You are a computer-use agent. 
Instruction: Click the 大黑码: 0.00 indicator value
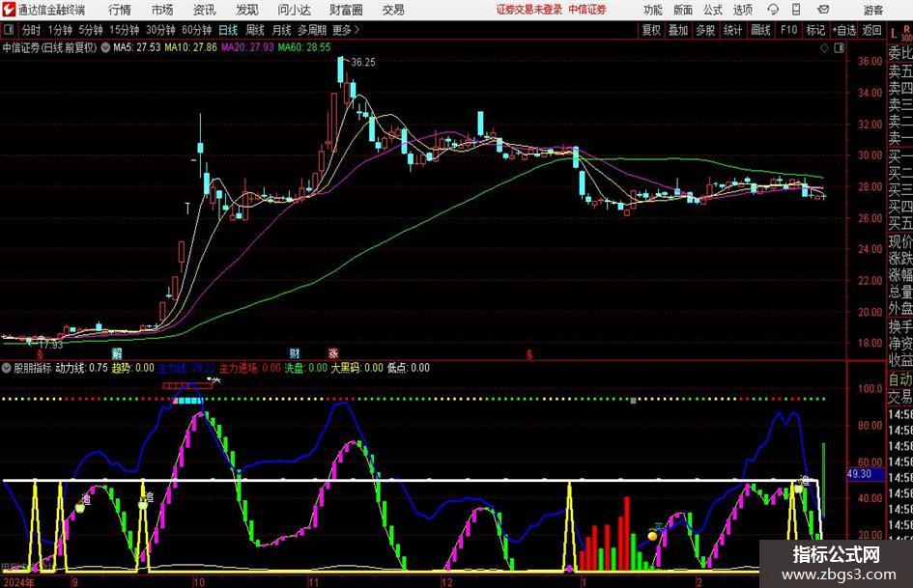click(357, 368)
